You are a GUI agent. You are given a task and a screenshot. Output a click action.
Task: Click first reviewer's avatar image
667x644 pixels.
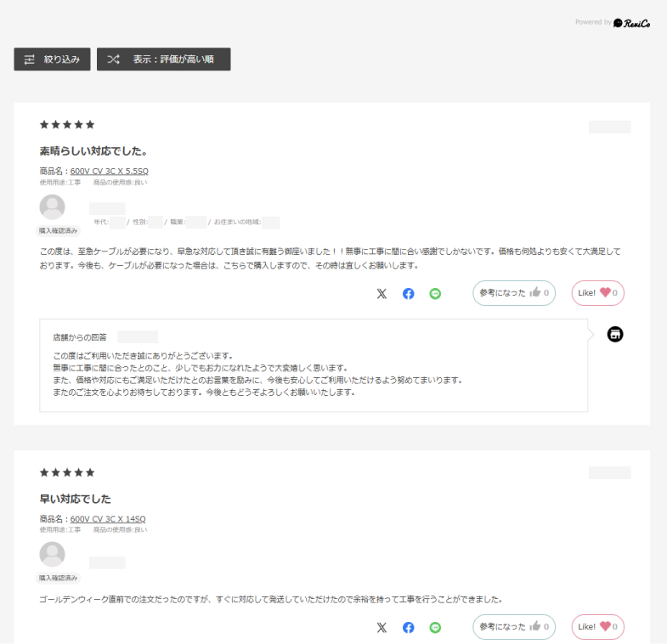pyautogui.click(x=53, y=207)
